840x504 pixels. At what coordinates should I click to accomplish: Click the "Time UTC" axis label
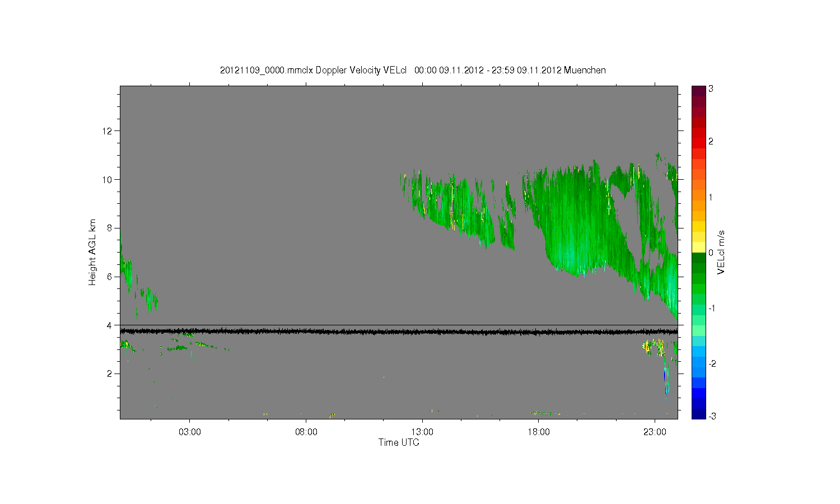399,442
